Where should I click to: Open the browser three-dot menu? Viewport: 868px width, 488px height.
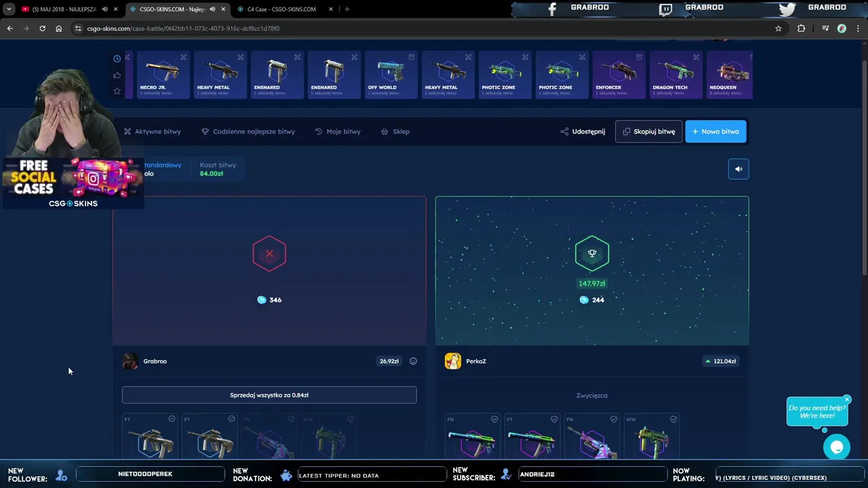click(858, 28)
